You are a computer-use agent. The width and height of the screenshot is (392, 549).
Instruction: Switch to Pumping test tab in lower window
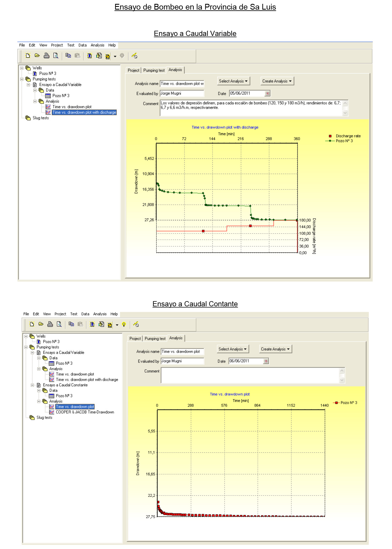coord(155,338)
